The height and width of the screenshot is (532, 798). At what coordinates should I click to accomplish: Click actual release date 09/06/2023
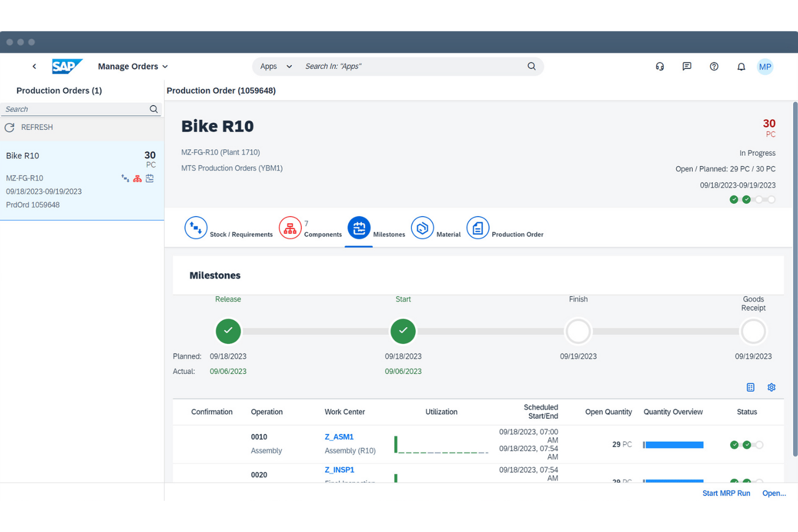[228, 371]
